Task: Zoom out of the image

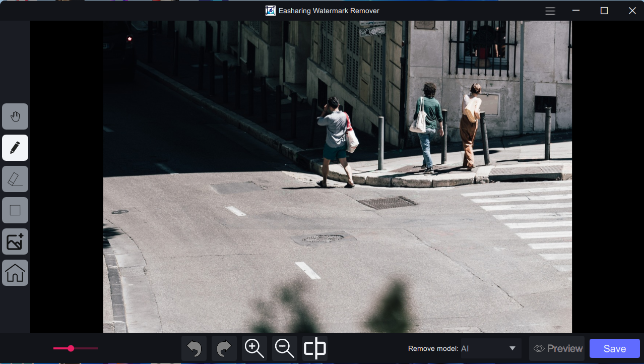Action: pos(285,348)
